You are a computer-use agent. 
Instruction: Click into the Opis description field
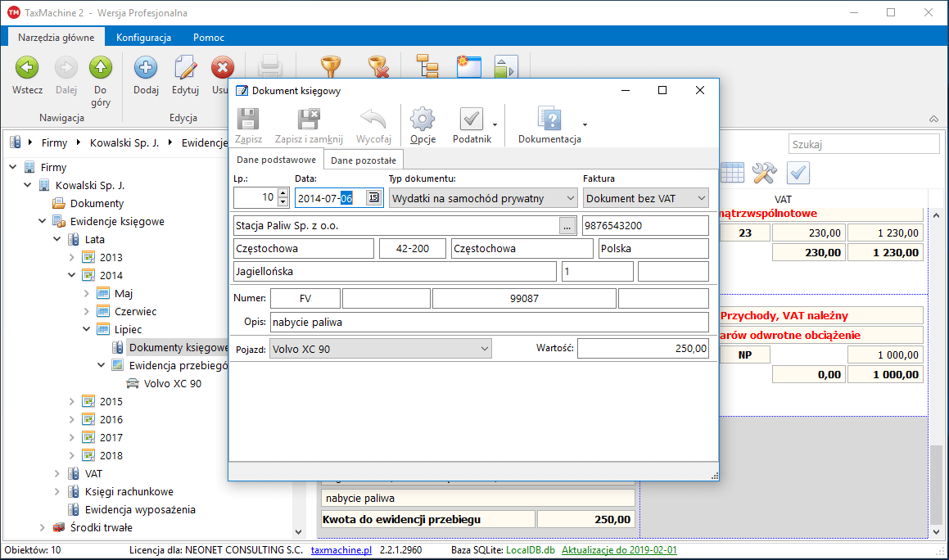click(x=489, y=322)
